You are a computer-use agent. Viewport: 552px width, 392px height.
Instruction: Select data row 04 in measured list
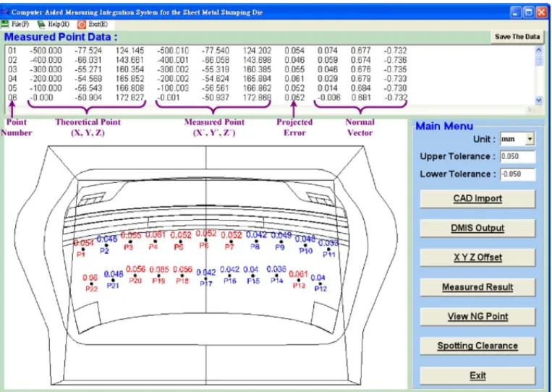coord(207,79)
